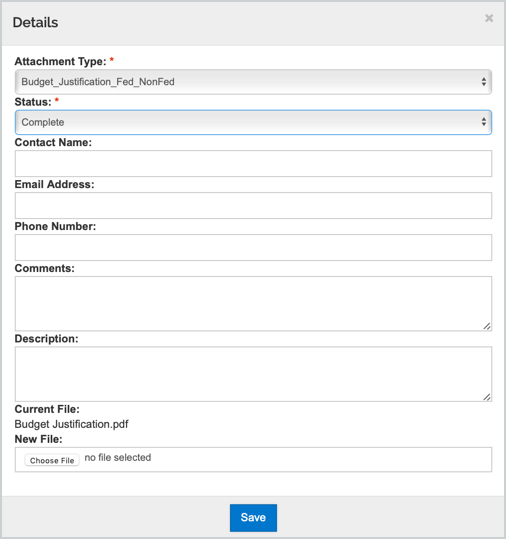Click the arrows icon on Budget_Justification_Fed_NonFed select
The width and height of the screenshot is (506, 539).
click(x=484, y=82)
